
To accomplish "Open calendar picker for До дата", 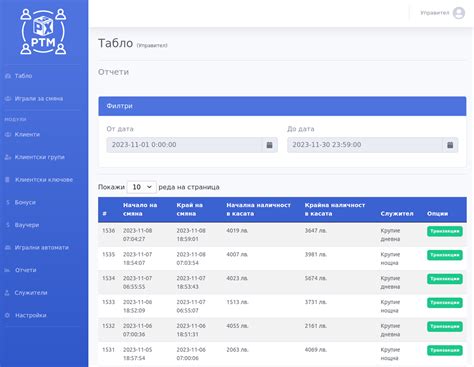I will 450,145.
